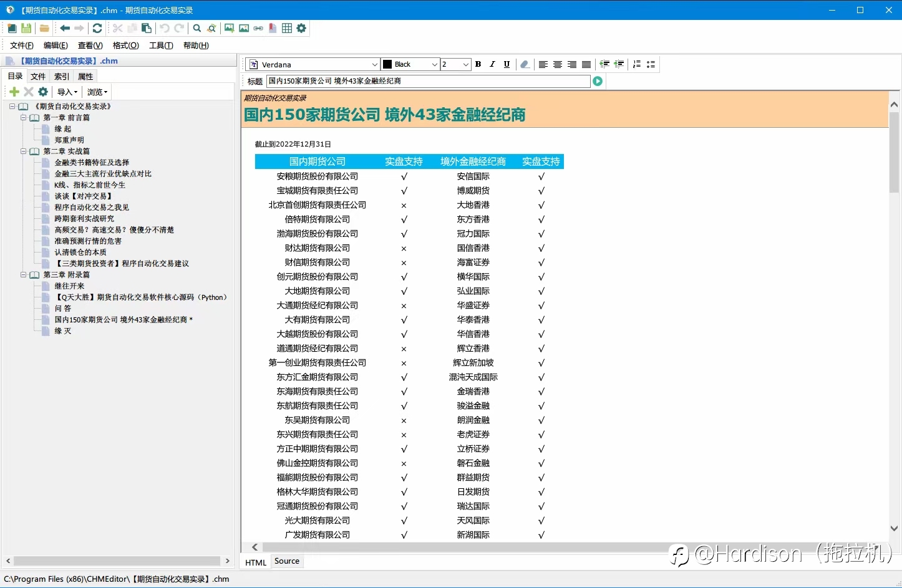Go back with the left arrow icon

click(65, 28)
